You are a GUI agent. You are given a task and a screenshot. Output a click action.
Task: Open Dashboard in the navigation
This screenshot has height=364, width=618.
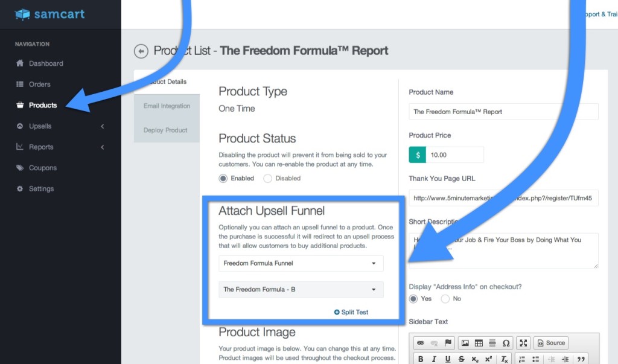pos(46,63)
